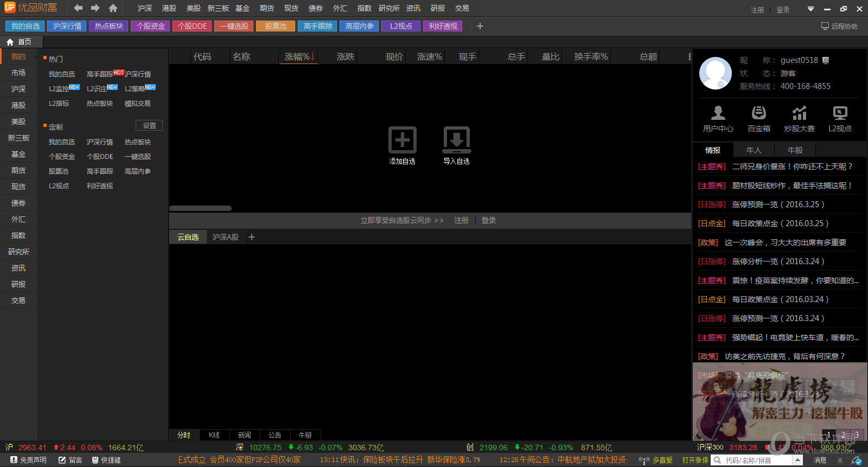The width and height of the screenshot is (868, 467).
Task: Open the L2视点 monitor icon under the profile
Action: (x=840, y=113)
